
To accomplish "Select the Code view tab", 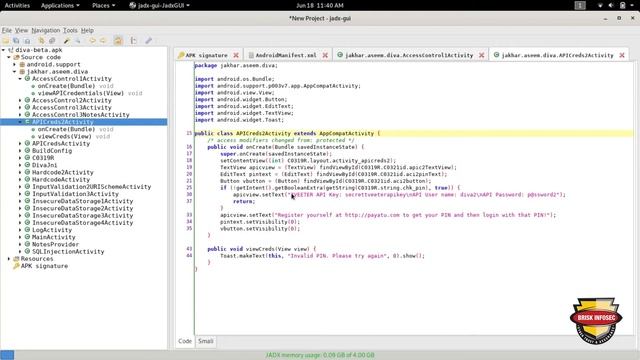I will (185, 341).
